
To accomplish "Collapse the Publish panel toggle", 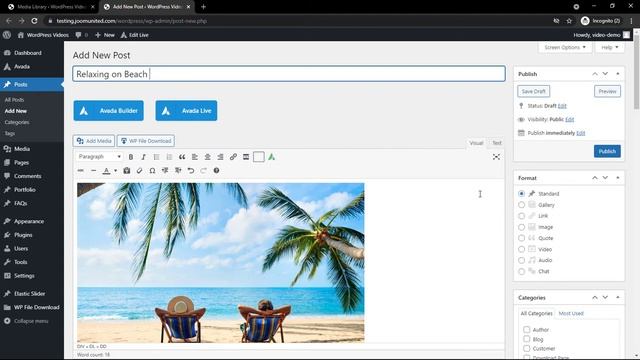I will coord(618,74).
